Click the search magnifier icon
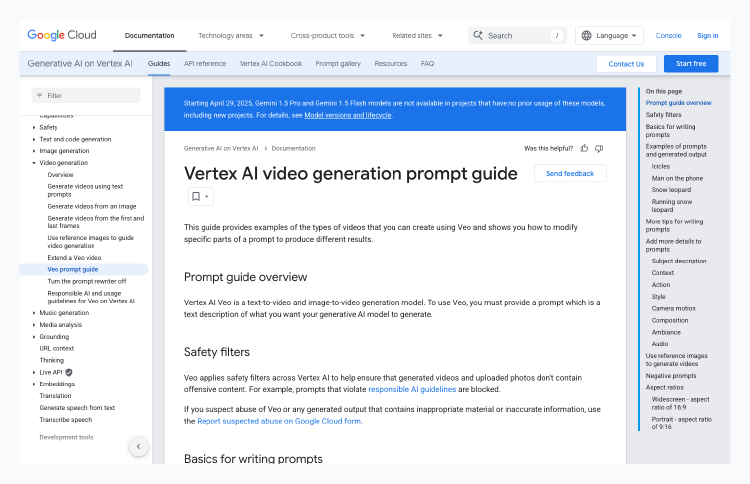Screen dimensions: 750x484 click(477, 35)
